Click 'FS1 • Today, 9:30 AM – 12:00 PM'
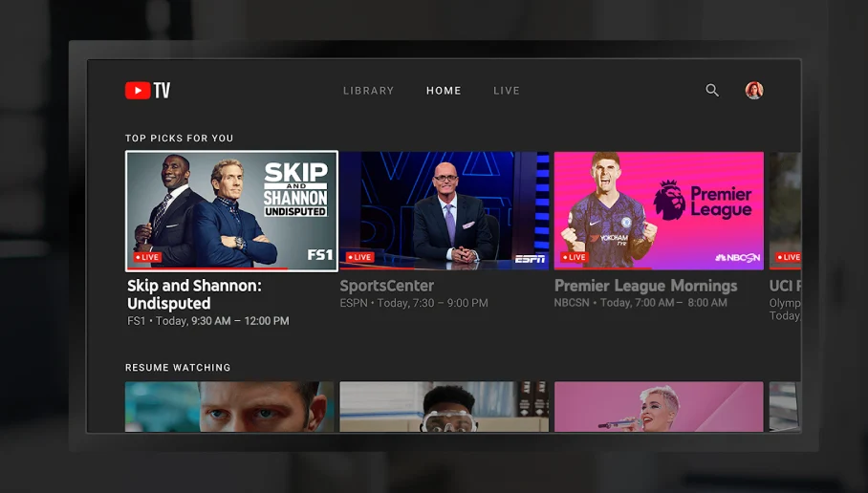 tap(208, 321)
